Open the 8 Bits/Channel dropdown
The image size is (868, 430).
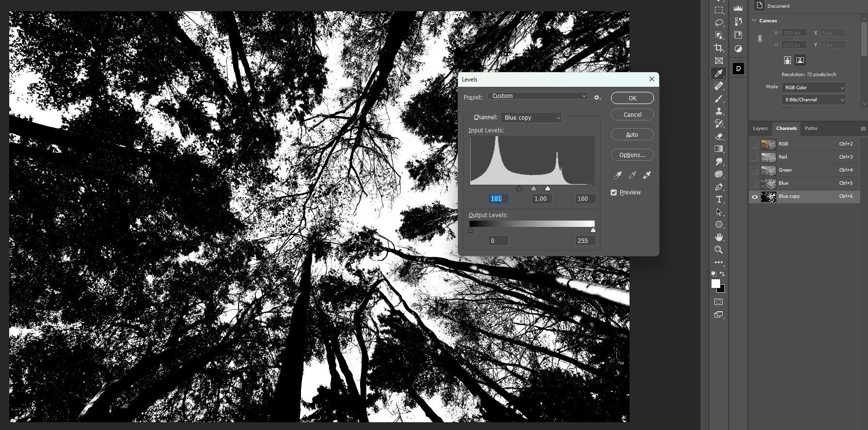pos(814,100)
